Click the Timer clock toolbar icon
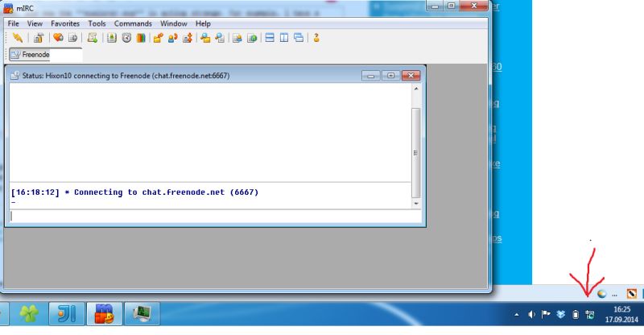The image size is (644, 335). point(126,38)
